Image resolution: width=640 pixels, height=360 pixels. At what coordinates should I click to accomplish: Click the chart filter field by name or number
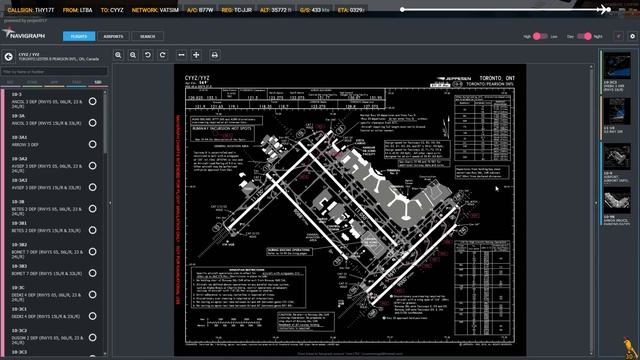click(x=54, y=72)
